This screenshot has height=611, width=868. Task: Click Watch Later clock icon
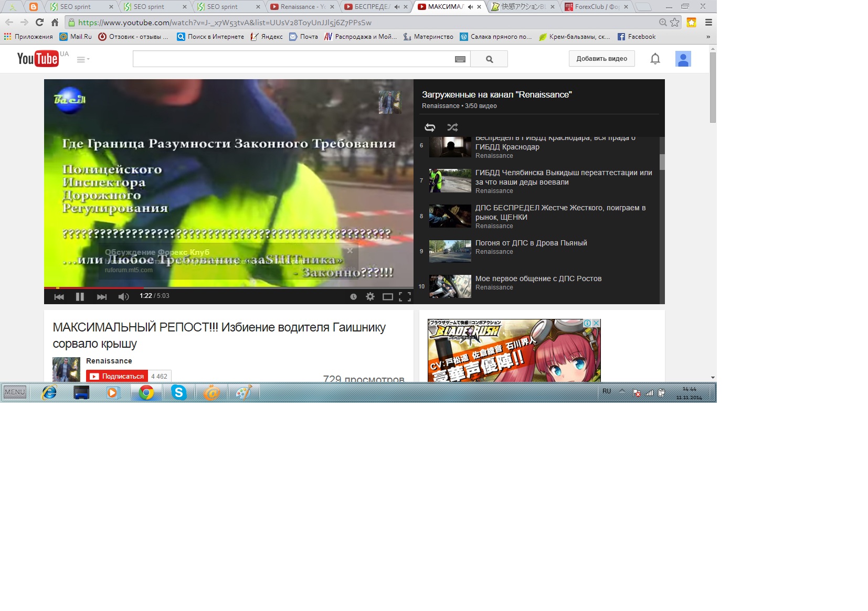click(x=353, y=297)
